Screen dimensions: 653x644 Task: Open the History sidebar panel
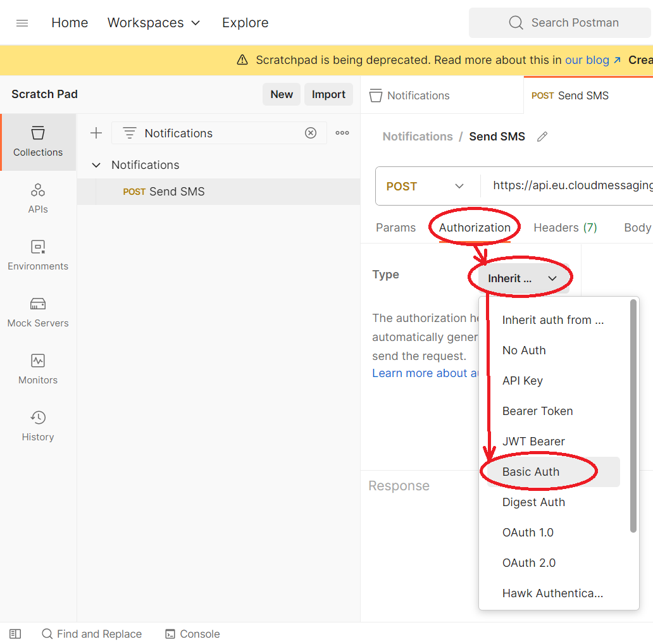(38, 426)
